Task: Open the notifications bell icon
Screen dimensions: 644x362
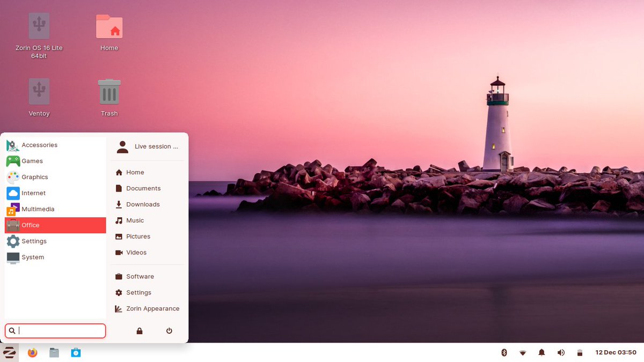Action: [542, 352]
